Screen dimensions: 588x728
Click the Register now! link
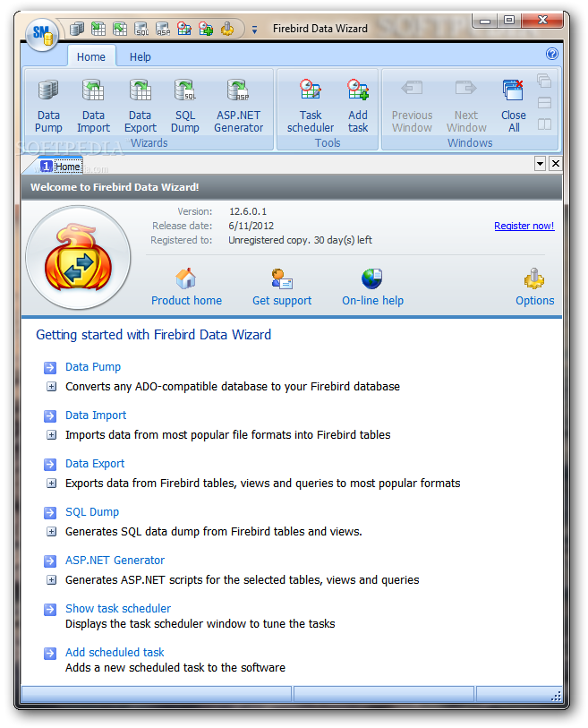click(524, 226)
